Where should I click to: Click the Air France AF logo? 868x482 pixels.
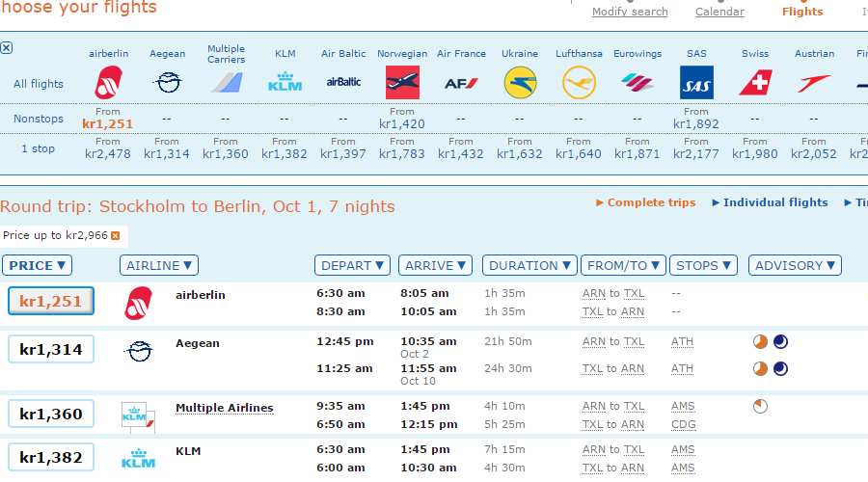[x=461, y=84]
